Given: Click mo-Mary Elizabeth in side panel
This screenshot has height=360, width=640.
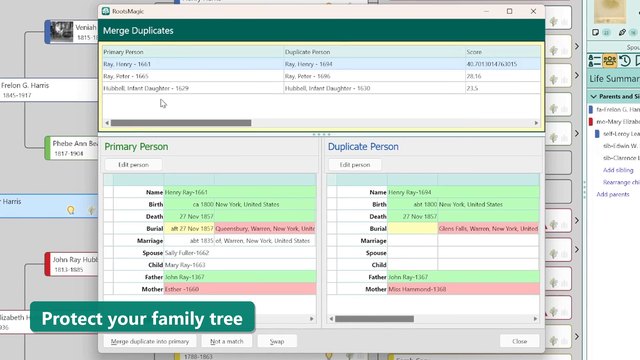Looking at the screenshot, I should pos(618,122).
